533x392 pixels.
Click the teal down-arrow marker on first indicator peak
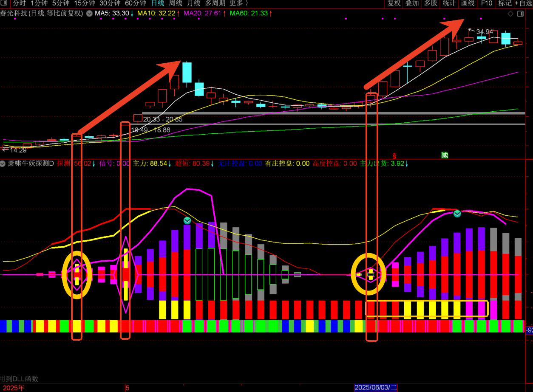pos(187,220)
